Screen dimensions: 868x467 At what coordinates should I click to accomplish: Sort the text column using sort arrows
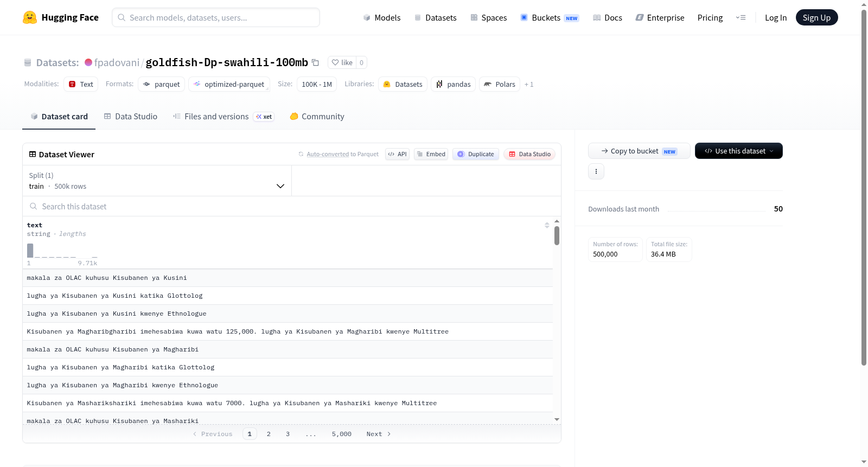coord(547,225)
